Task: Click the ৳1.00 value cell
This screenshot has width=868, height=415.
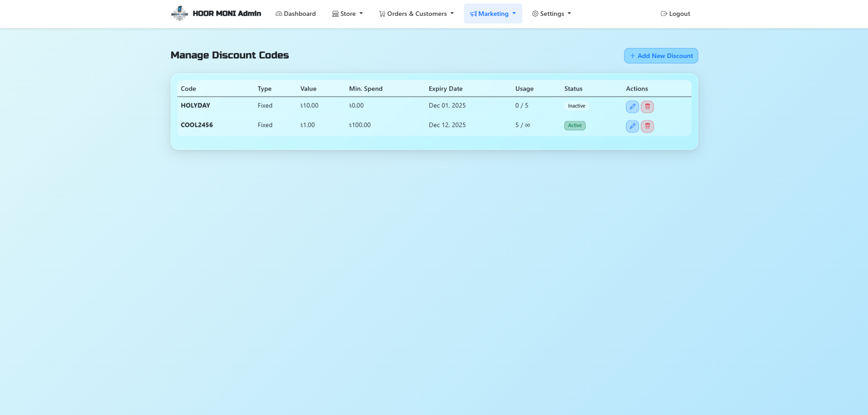Action: tap(308, 125)
